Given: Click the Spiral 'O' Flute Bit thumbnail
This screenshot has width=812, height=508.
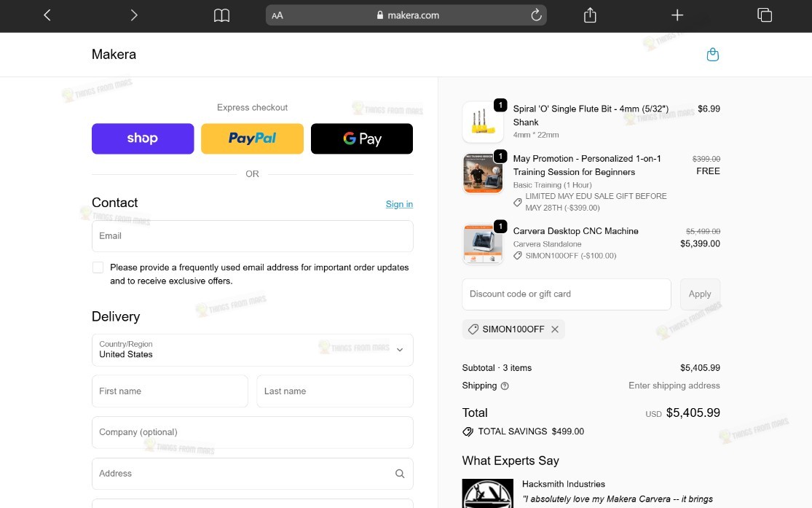Looking at the screenshot, I should (483, 122).
